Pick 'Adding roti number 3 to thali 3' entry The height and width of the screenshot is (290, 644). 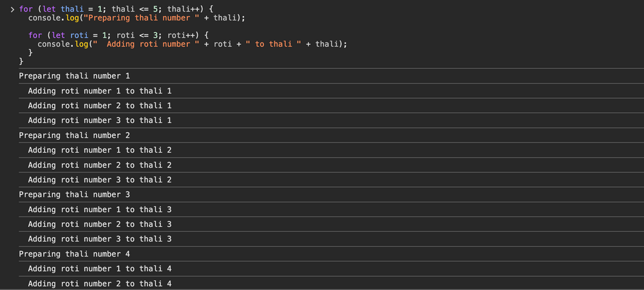pyautogui.click(x=99, y=239)
